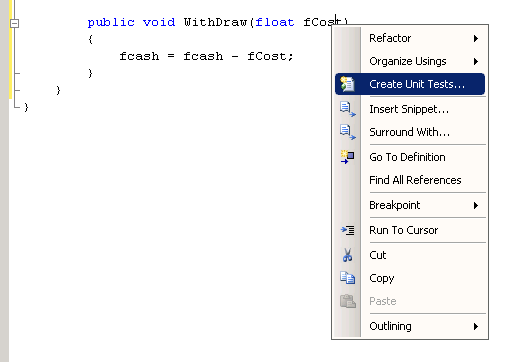Expand the Outlining submenu arrow
Viewport: 517px width, 362px height.
coord(476,326)
